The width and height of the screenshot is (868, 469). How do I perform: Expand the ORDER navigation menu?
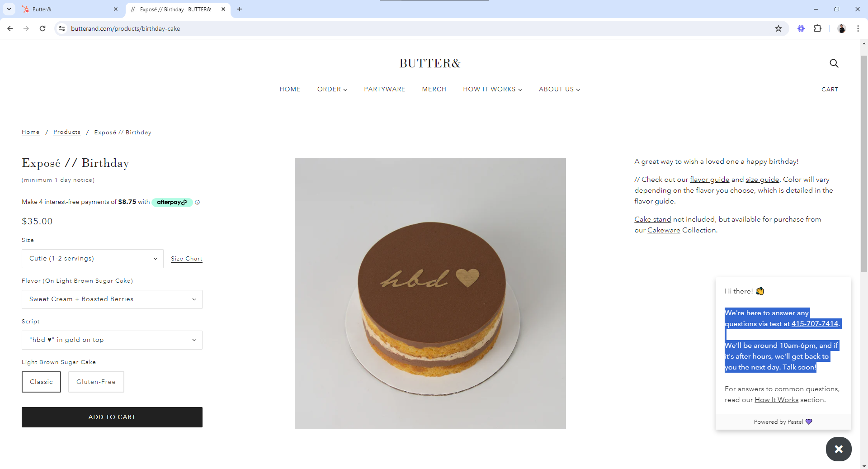[332, 89]
